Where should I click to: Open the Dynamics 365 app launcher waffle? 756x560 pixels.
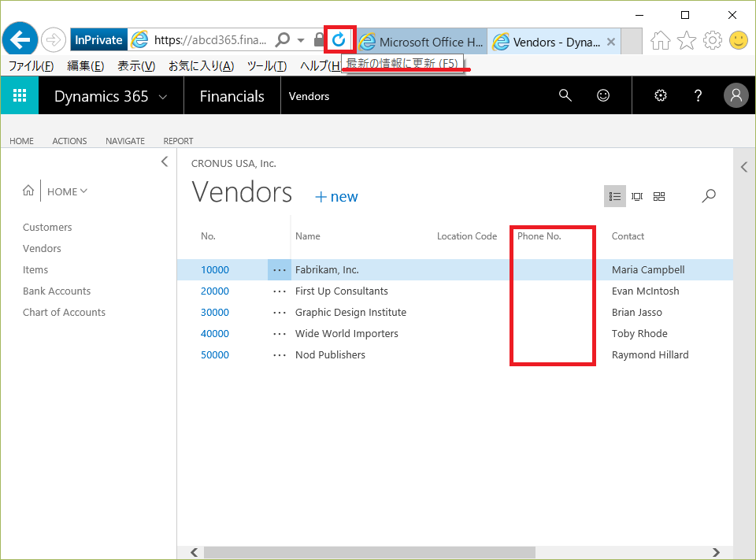[20, 96]
